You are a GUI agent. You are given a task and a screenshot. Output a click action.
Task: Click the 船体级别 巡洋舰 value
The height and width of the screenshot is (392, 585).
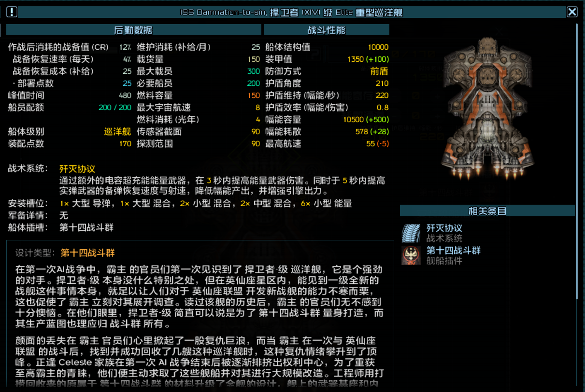[x=117, y=132]
